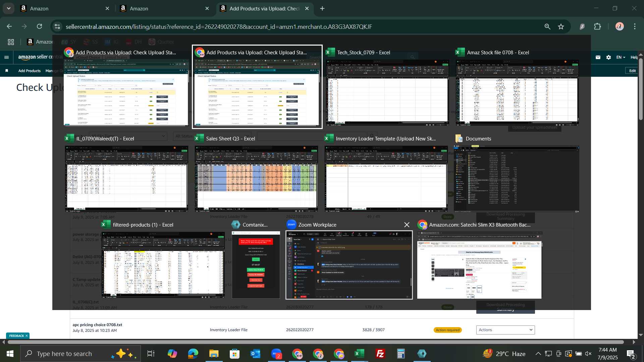Open Copilot from taskbar
Image resolution: width=644 pixels, height=362 pixels.
tap(172, 354)
